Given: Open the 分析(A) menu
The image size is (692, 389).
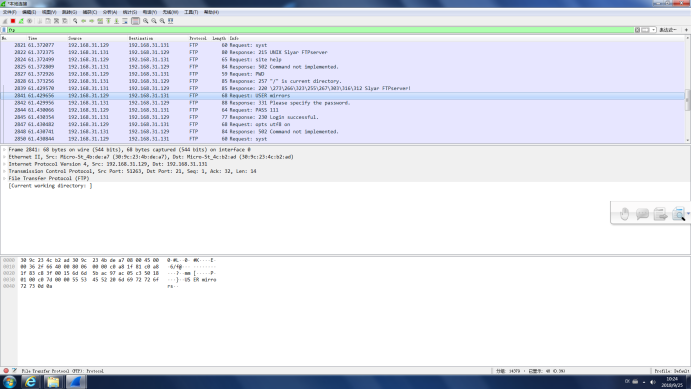Looking at the screenshot, I should 110,12.
